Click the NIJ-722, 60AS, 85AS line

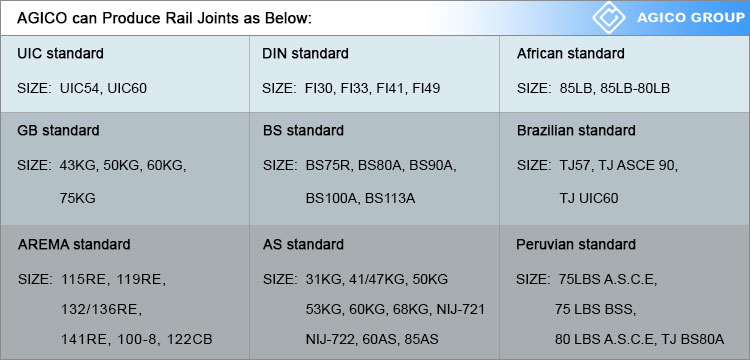372,339
